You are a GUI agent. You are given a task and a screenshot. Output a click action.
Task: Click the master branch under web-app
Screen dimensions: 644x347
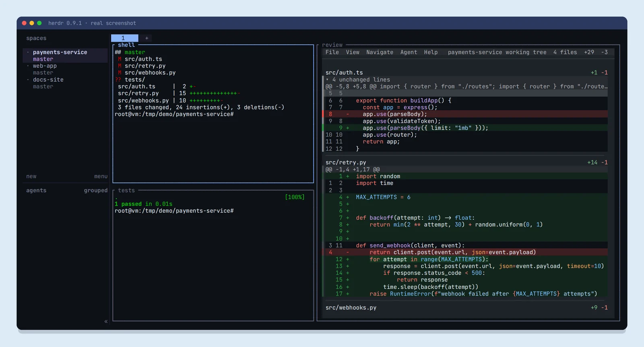coord(43,73)
